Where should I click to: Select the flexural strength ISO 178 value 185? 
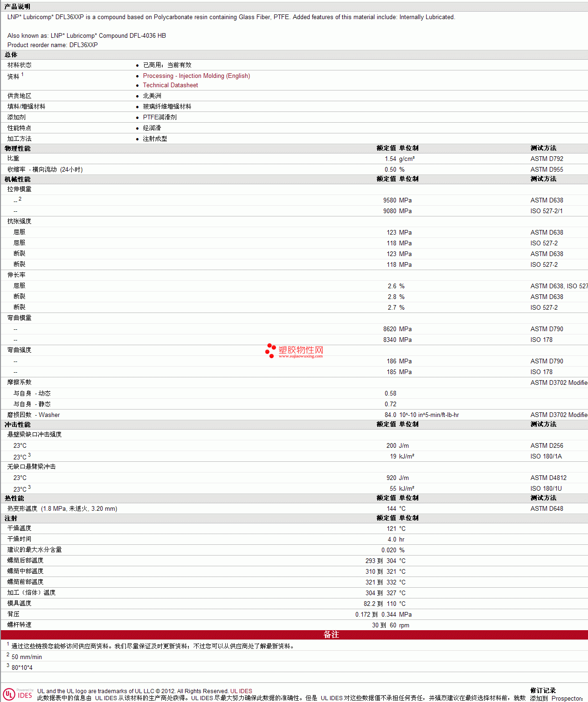(x=391, y=372)
